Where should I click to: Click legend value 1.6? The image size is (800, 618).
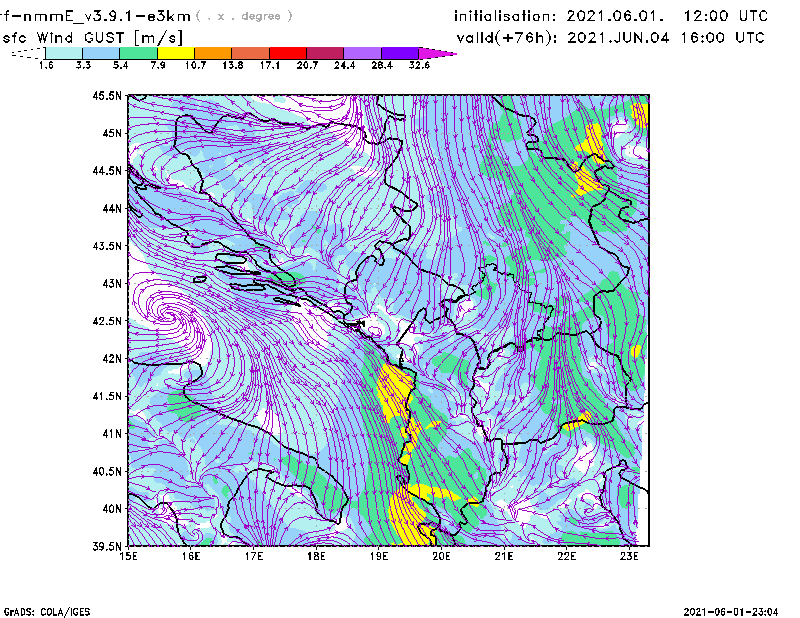(46, 65)
